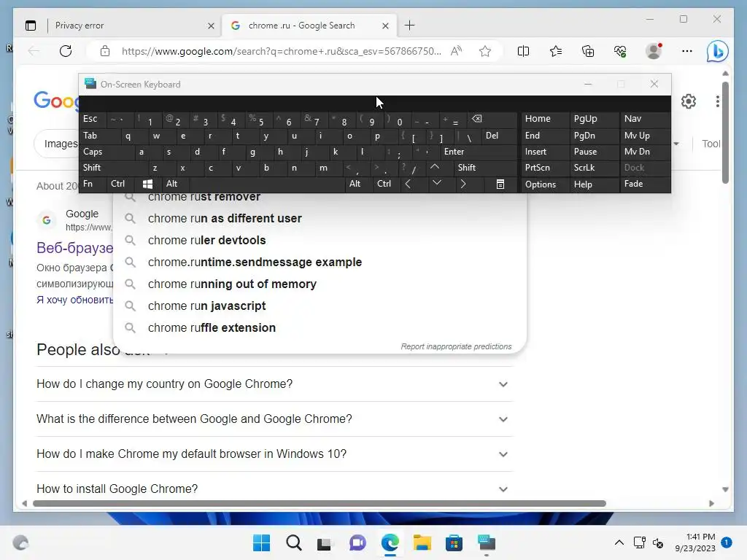Switch to chrome .ru Google Search tab
Image resolution: width=747 pixels, height=560 pixels.
tap(309, 26)
